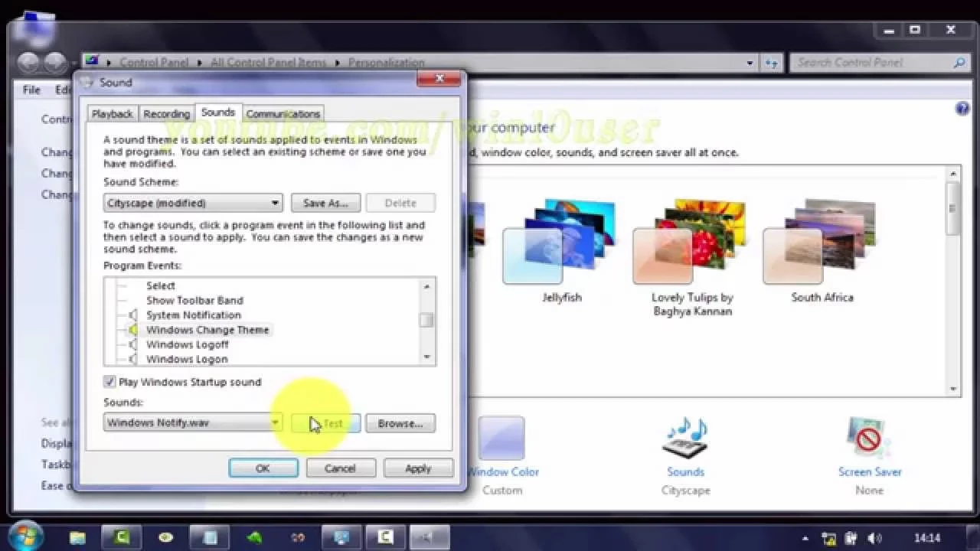Click the volume speaker tray icon

876,539
